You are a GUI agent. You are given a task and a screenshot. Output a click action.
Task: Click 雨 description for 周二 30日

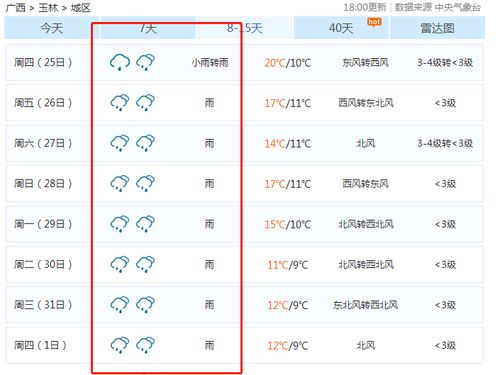pyautogui.click(x=209, y=264)
